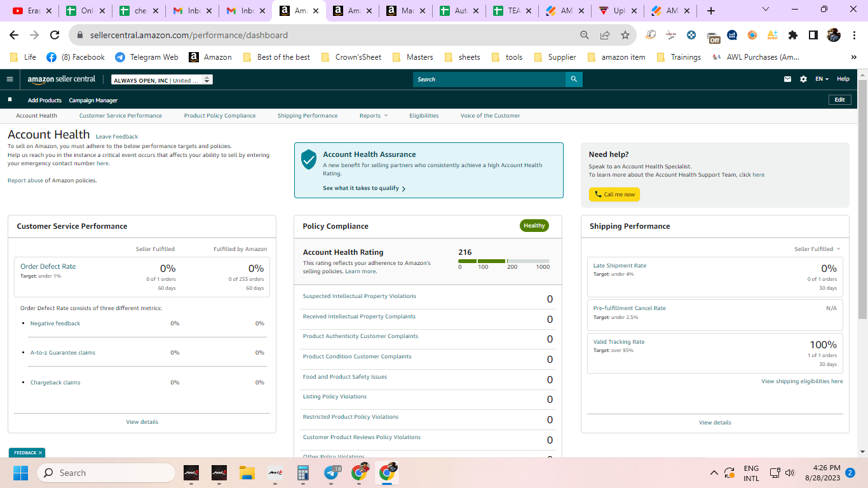This screenshot has height=488, width=868.
Task: View details under Customer Service Performance
Action: point(142,422)
